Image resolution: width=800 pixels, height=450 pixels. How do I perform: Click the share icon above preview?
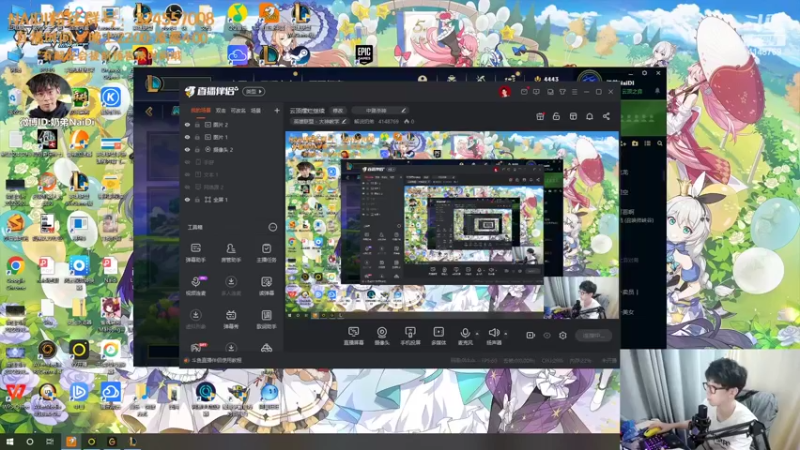pyautogui.click(x=606, y=116)
